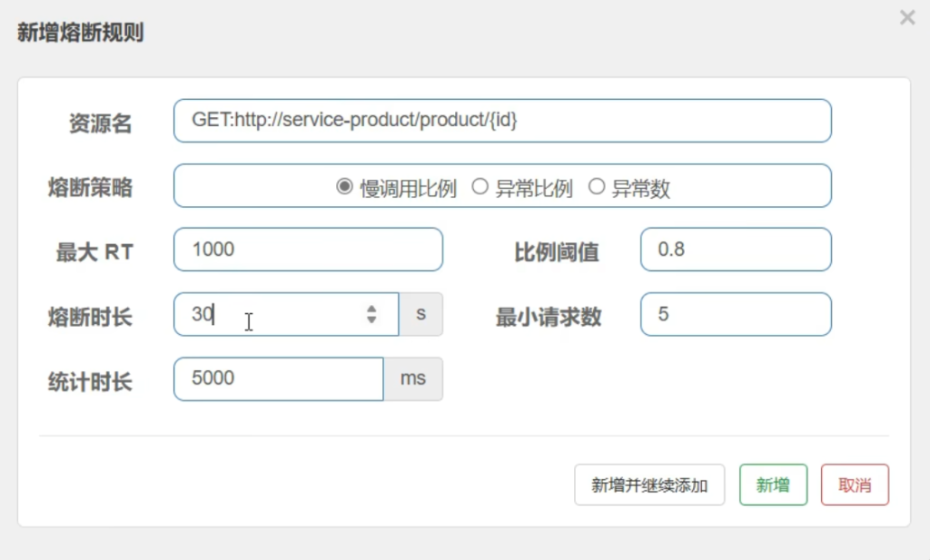
Task: Click the green 新增 button
Action: coord(772,485)
